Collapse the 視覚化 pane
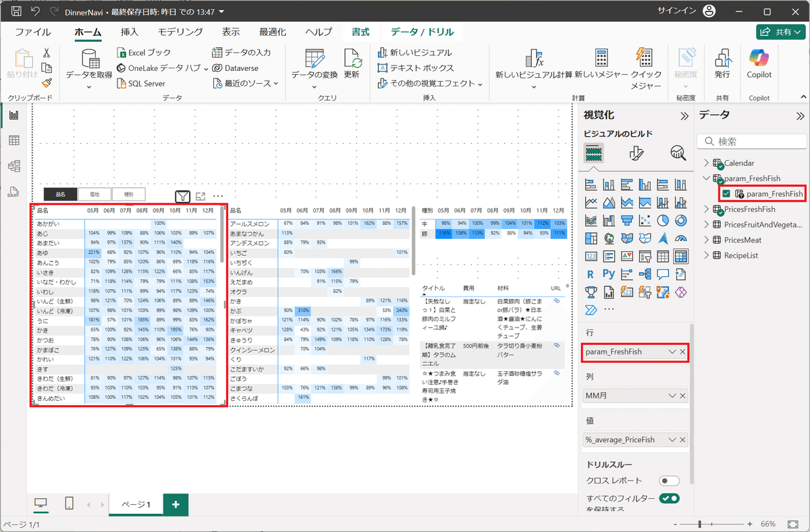The width and height of the screenshot is (810, 532). (x=684, y=115)
